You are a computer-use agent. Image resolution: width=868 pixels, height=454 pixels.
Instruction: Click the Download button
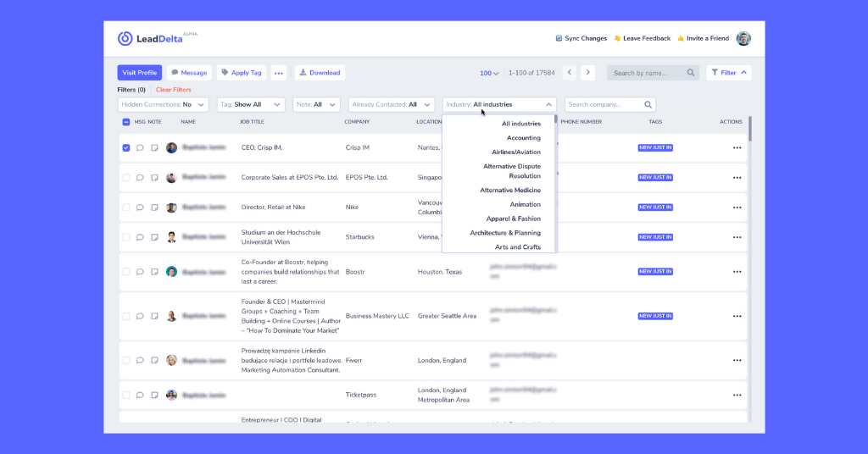320,73
